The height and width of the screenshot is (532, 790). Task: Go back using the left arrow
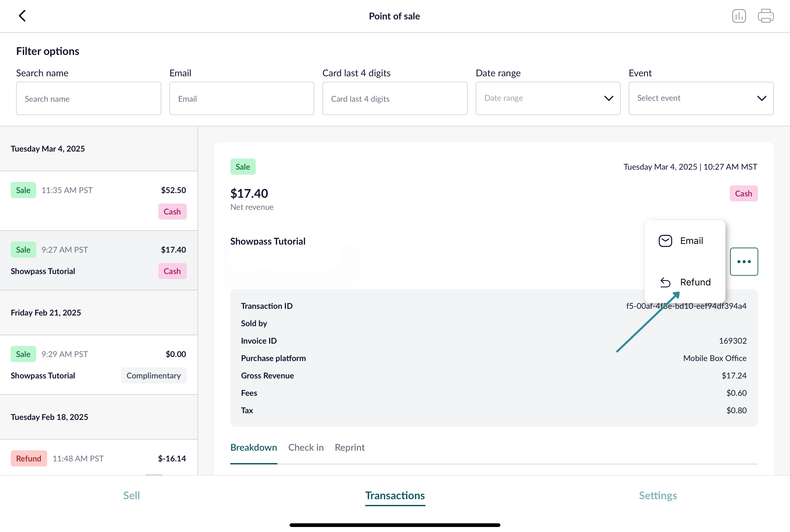pyautogui.click(x=22, y=16)
